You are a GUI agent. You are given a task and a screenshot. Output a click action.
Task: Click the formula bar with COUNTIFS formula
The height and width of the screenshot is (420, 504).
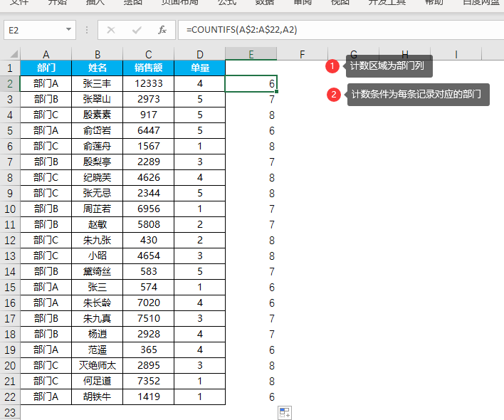pyautogui.click(x=341, y=30)
